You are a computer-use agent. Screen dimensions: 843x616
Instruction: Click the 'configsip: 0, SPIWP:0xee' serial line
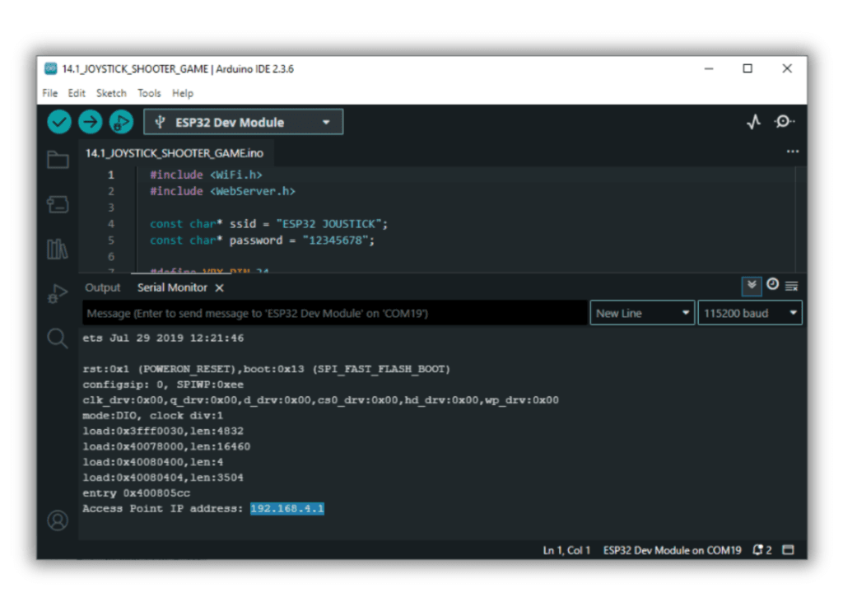[163, 385]
